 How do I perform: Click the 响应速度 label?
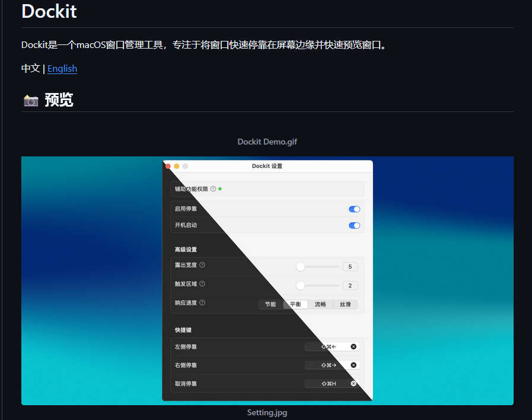click(186, 303)
